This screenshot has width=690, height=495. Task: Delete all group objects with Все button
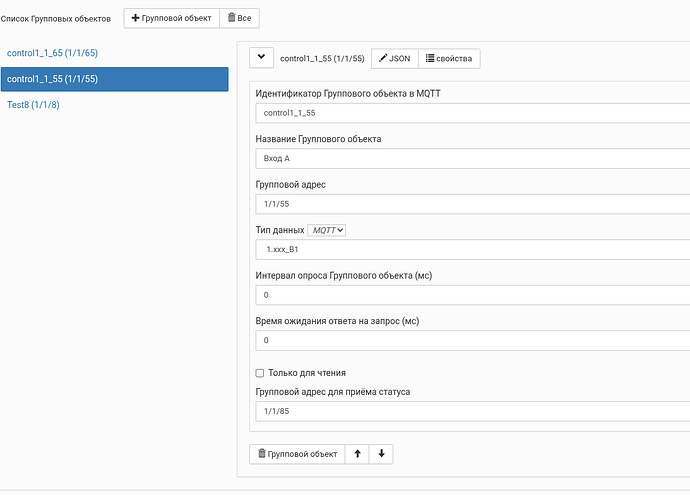tap(239, 18)
